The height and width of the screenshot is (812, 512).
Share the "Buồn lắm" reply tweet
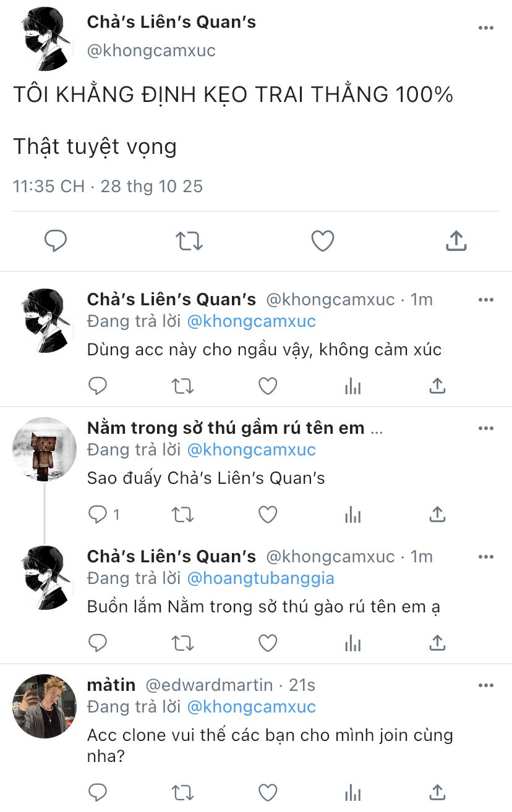437,643
